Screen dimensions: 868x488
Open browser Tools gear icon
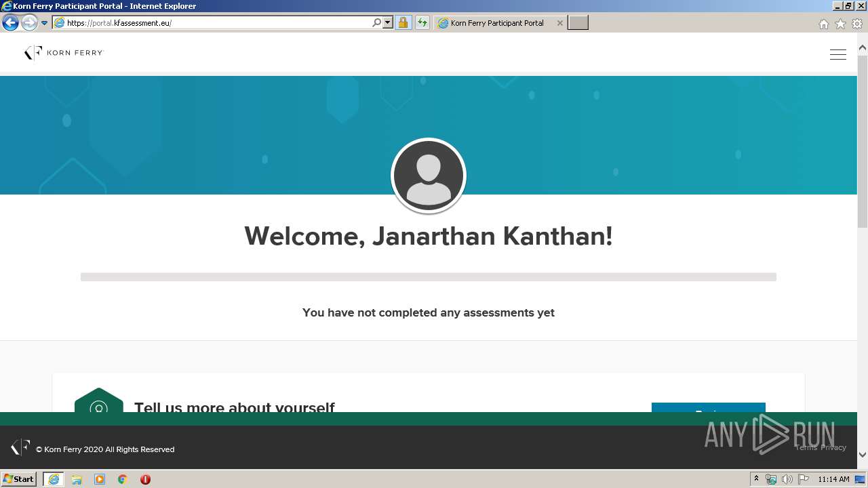[x=857, y=24]
